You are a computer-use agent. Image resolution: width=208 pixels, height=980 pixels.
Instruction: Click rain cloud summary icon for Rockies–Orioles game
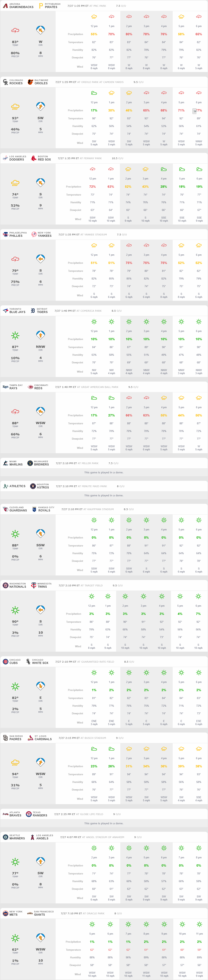pyautogui.click(x=15, y=107)
